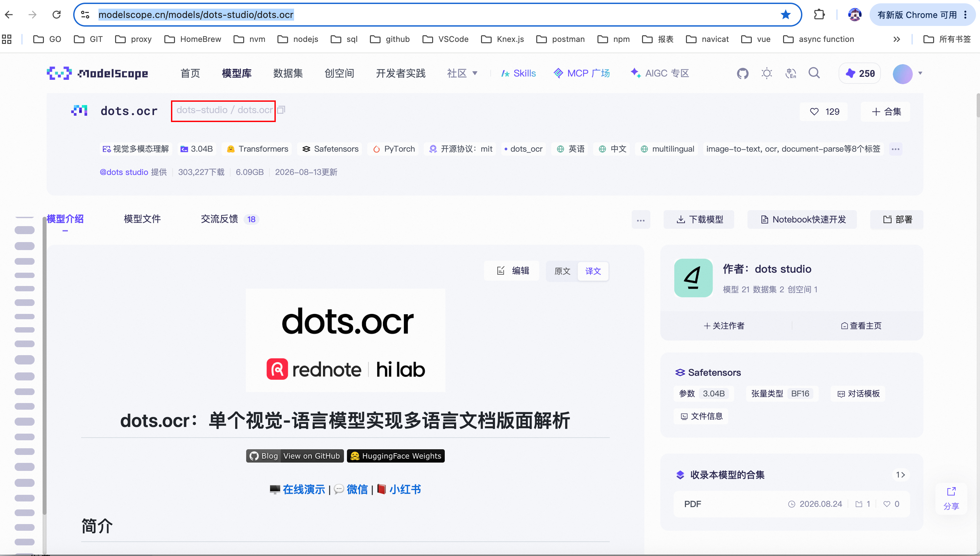Expand the user account dropdown arrow

point(920,73)
